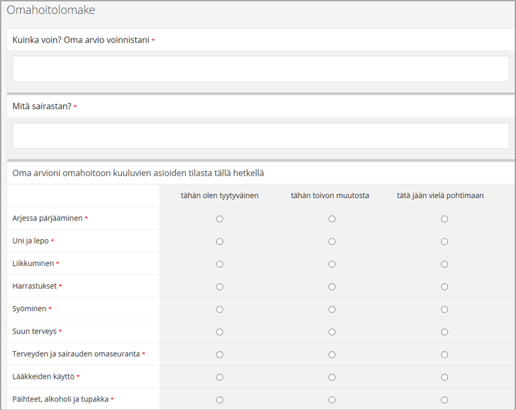
Task: Select 'tähän olen tyytyväinen' for Terveyden ja sairauden omaseuranta
Action: tap(219, 355)
